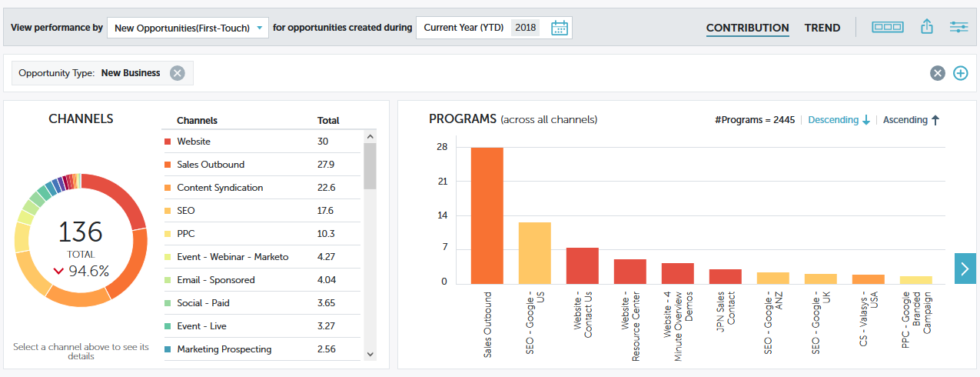980x377 pixels.
Task: Switch to the TREND tab
Action: (x=822, y=28)
